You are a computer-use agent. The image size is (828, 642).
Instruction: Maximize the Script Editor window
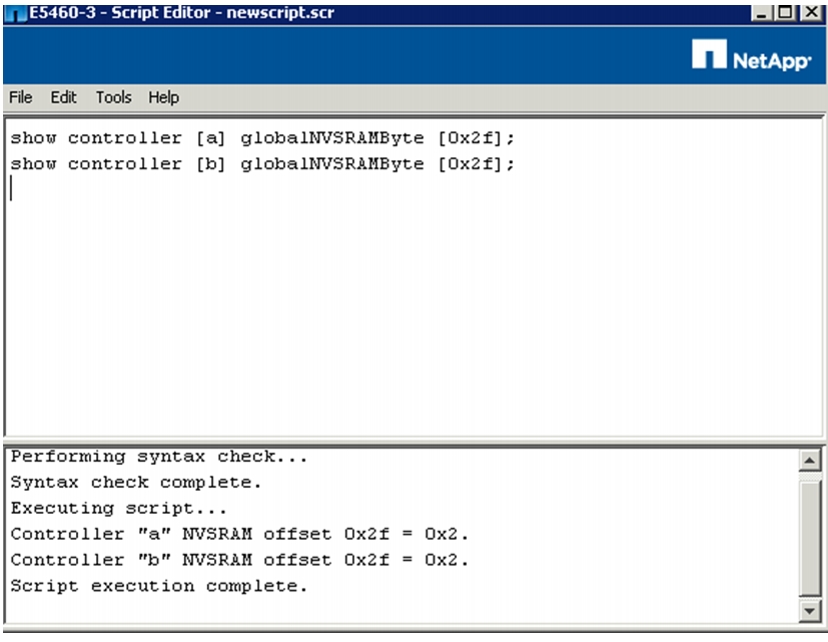[x=785, y=13]
